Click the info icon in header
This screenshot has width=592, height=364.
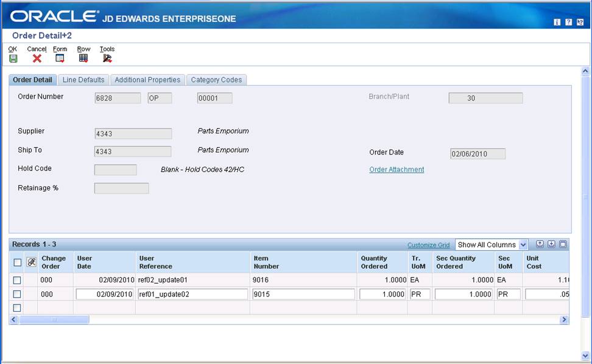point(557,23)
